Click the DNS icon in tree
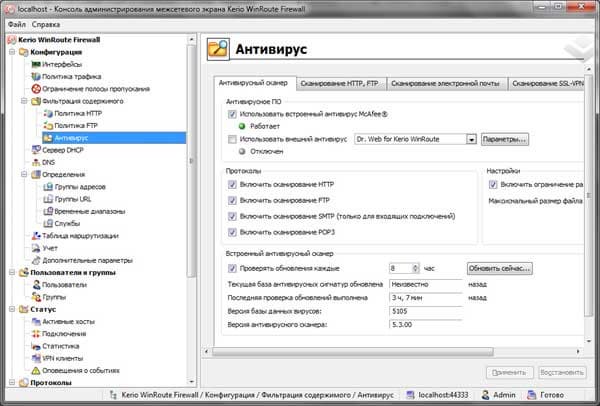The width and height of the screenshot is (600, 406). pyautogui.click(x=36, y=162)
